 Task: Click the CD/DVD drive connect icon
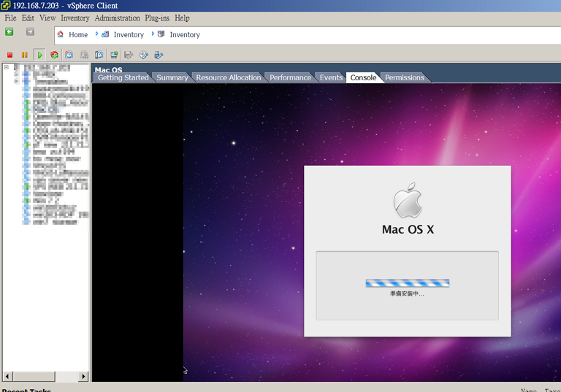click(143, 55)
